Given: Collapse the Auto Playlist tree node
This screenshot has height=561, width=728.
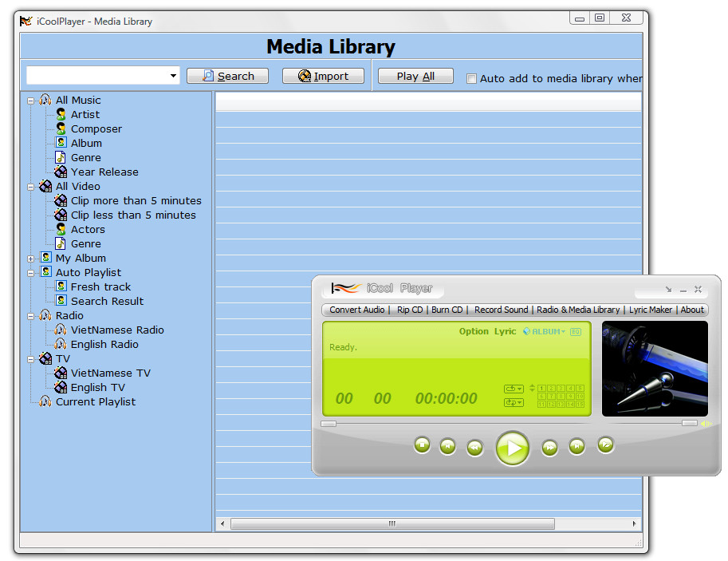Looking at the screenshot, I should pos(30,273).
